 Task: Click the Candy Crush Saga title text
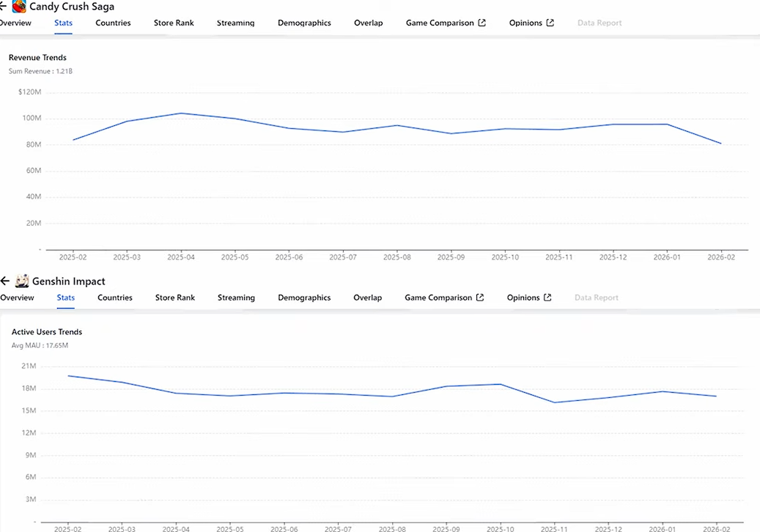coord(72,7)
